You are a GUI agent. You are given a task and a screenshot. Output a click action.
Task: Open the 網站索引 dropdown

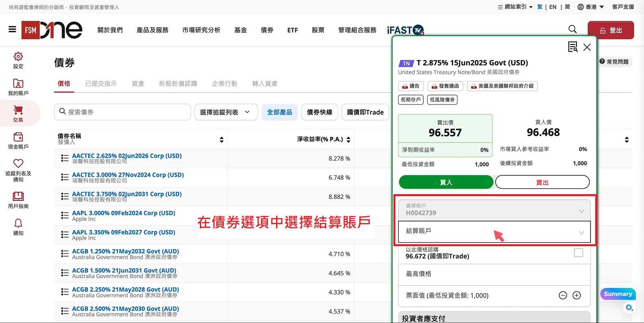pyautogui.click(x=515, y=7)
